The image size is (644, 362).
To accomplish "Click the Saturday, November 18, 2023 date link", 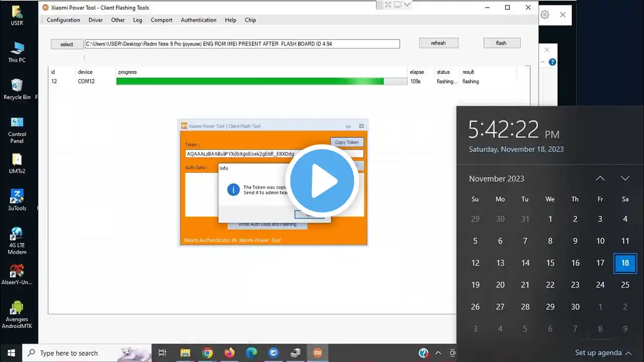I will [516, 149].
